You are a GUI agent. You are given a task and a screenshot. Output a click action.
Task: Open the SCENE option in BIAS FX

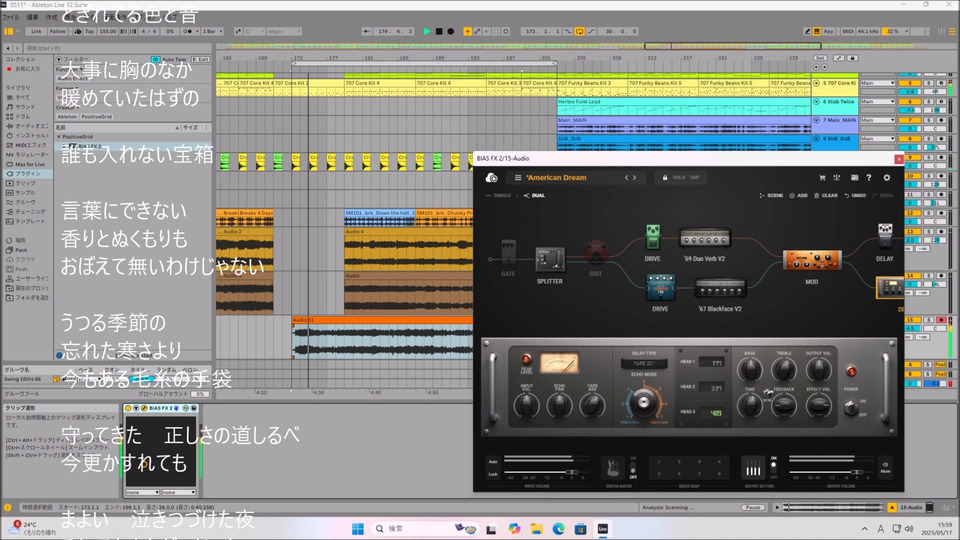[x=771, y=195]
